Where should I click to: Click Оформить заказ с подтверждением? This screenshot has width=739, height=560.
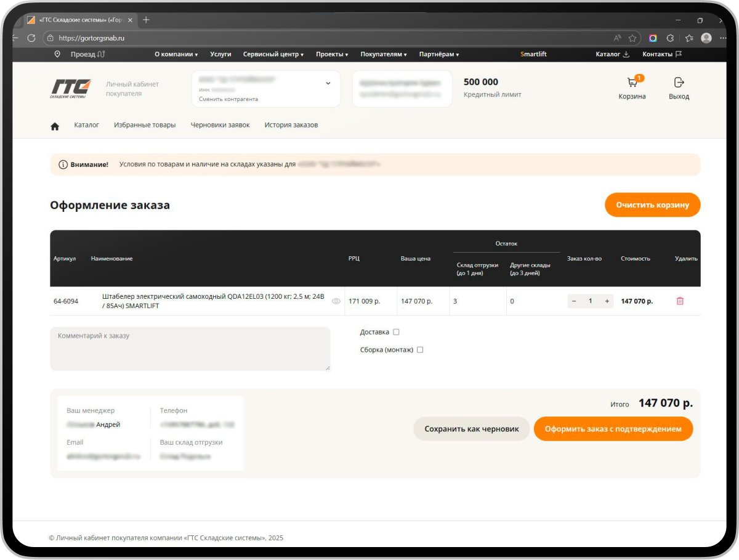613,429
